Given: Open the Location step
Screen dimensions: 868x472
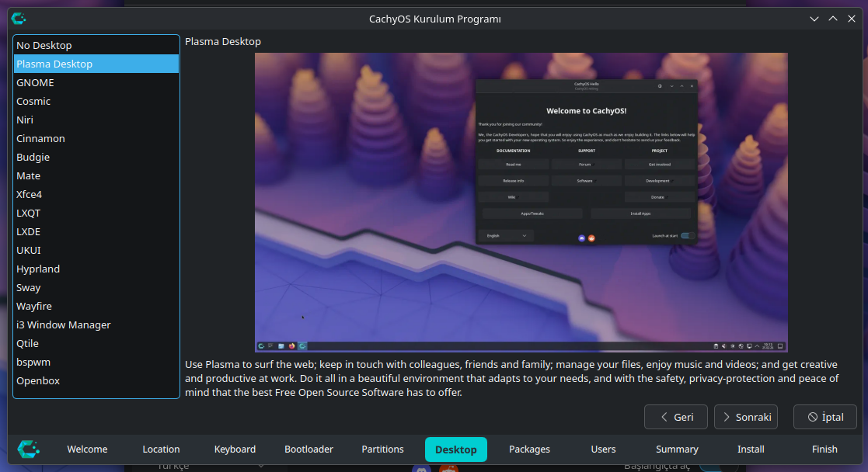Looking at the screenshot, I should pos(161,449).
